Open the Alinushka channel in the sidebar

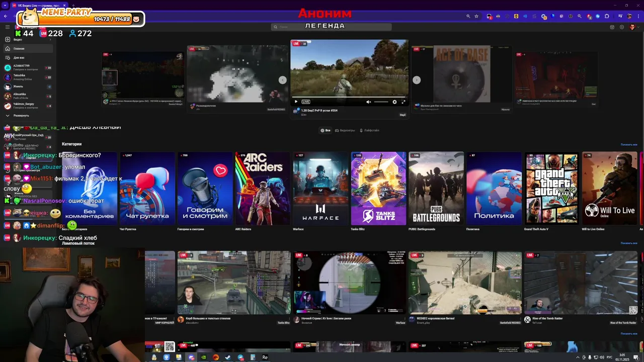click(x=28, y=96)
